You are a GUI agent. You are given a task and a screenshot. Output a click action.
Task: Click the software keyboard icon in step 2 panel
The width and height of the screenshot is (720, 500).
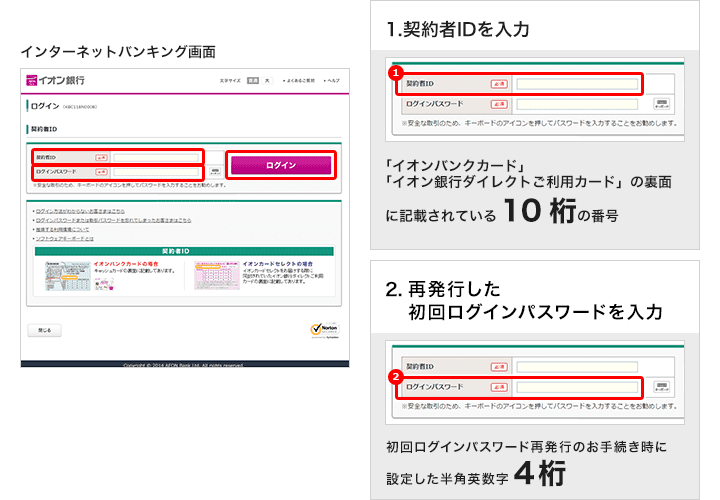click(x=662, y=386)
